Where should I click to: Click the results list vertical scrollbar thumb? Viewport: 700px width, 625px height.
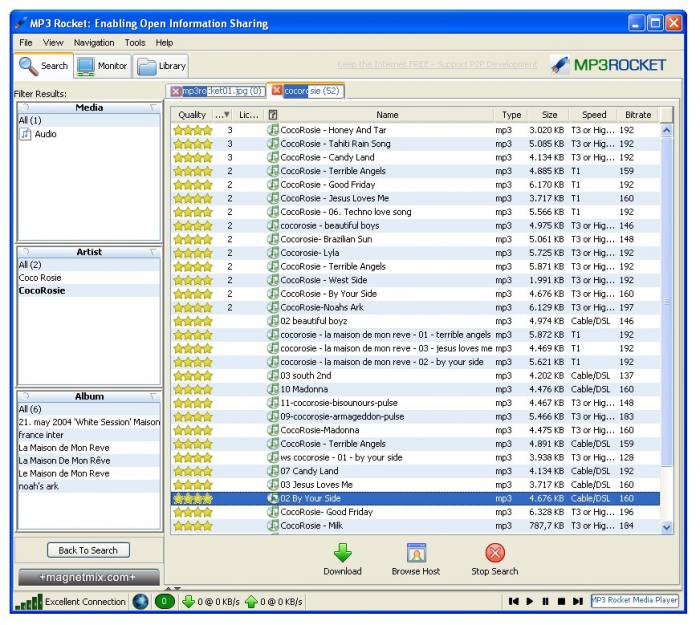[667, 302]
